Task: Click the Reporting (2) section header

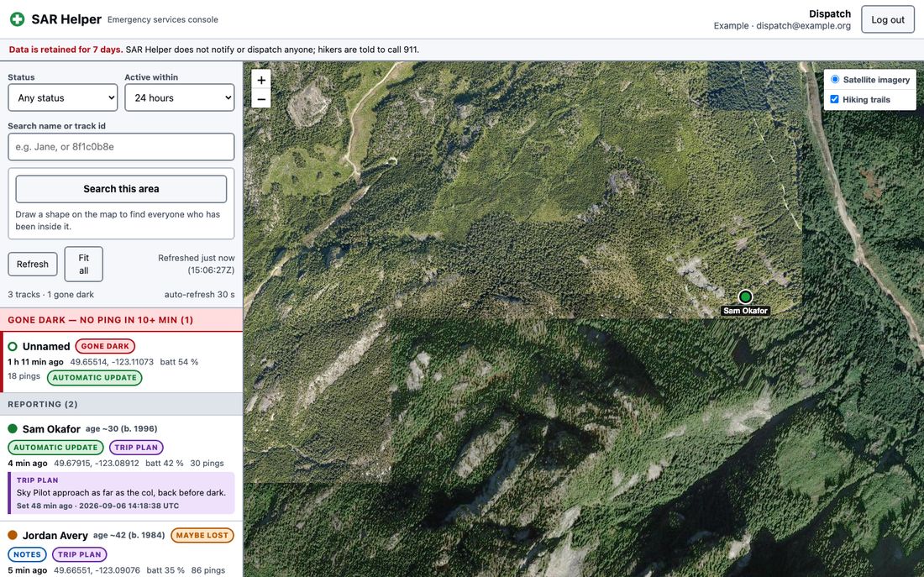Action: point(121,404)
